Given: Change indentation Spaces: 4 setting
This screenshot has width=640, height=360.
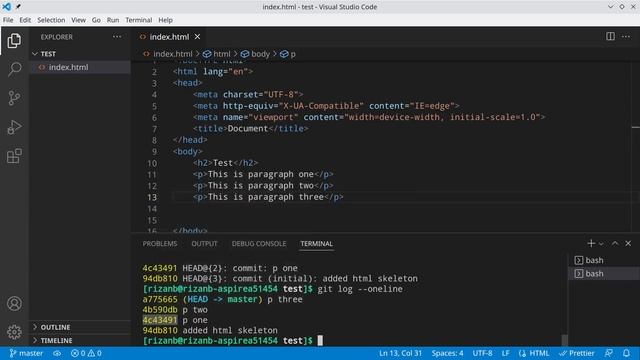Looking at the screenshot, I should coord(447,353).
